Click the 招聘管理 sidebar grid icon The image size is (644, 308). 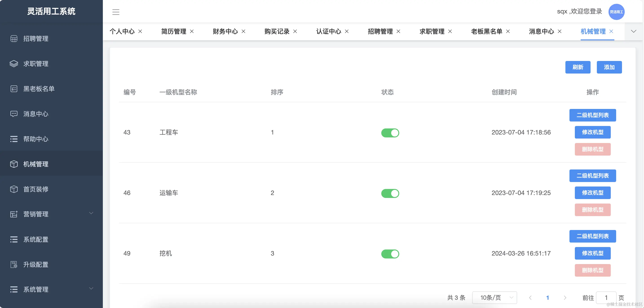[14, 39]
